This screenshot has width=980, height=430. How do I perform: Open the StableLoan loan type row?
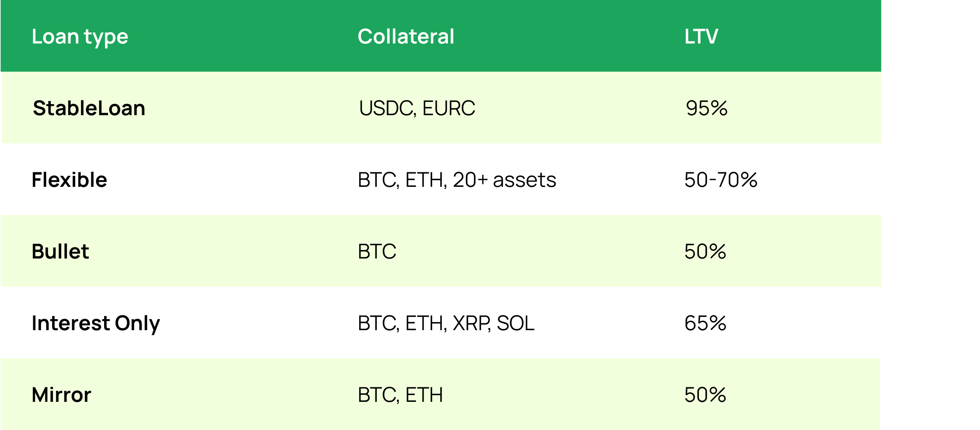pos(89,108)
